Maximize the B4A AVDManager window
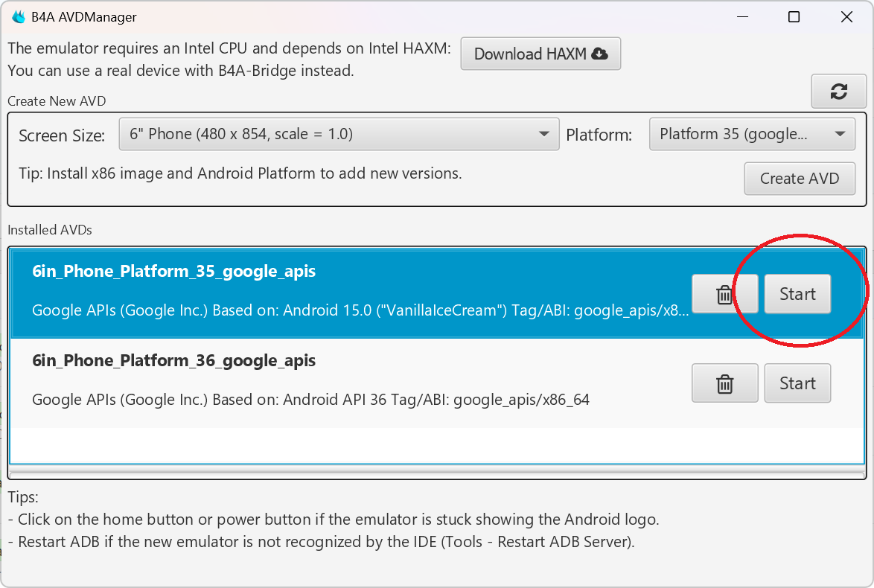This screenshot has height=588, width=874. coord(794,16)
